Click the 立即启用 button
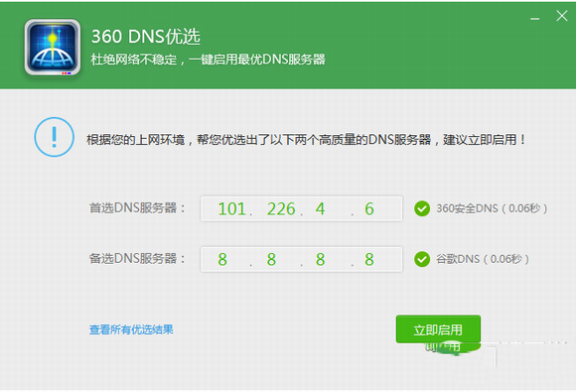576x392 pixels. pyautogui.click(x=438, y=329)
